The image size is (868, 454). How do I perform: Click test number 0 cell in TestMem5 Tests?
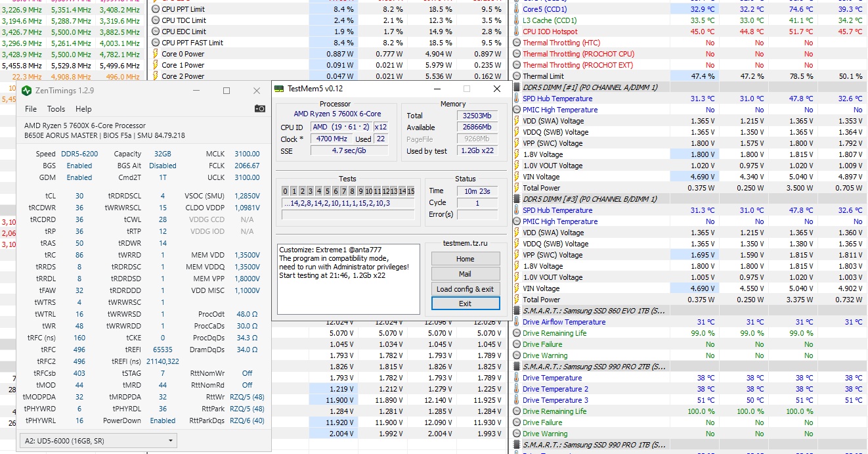pos(286,191)
